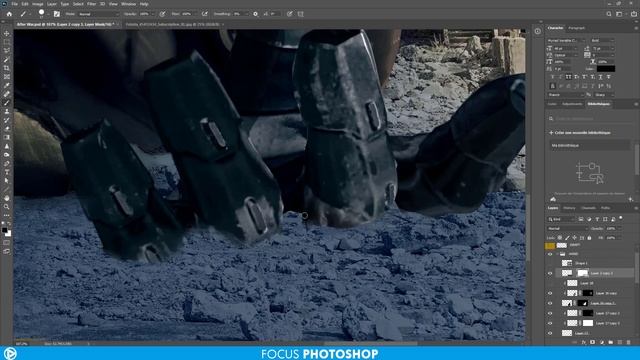Select the Brush tool in left toolbar
The width and height of the screenshot is (640, 360).
[7, 103]
